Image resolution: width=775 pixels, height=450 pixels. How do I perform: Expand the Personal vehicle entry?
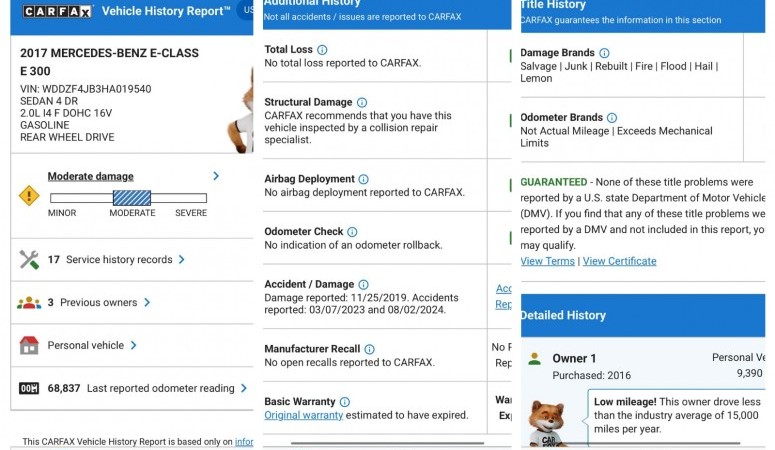point(133,346)
